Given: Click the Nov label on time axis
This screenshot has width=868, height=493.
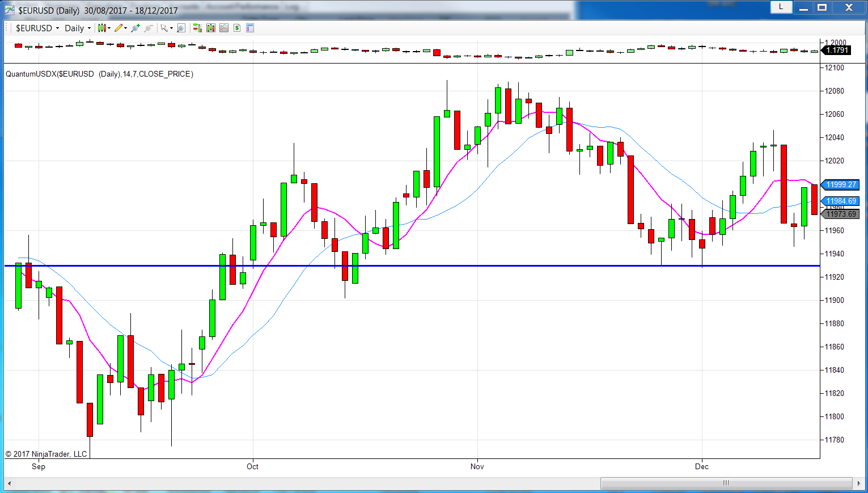Looking at the screenshot, I should [x=477, y=466].
